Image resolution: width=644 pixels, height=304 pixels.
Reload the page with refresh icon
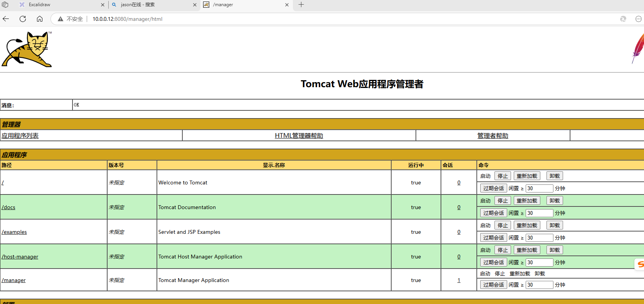pyautogui.click(x=23, y=19)
